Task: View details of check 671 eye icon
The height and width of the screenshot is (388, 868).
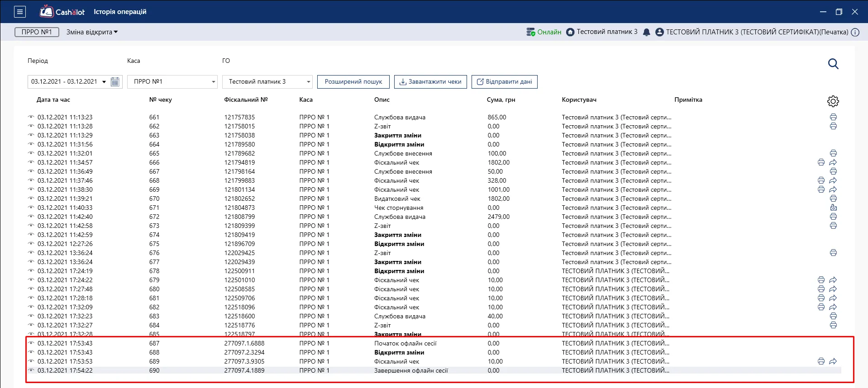Action: [x=31, y=207]
